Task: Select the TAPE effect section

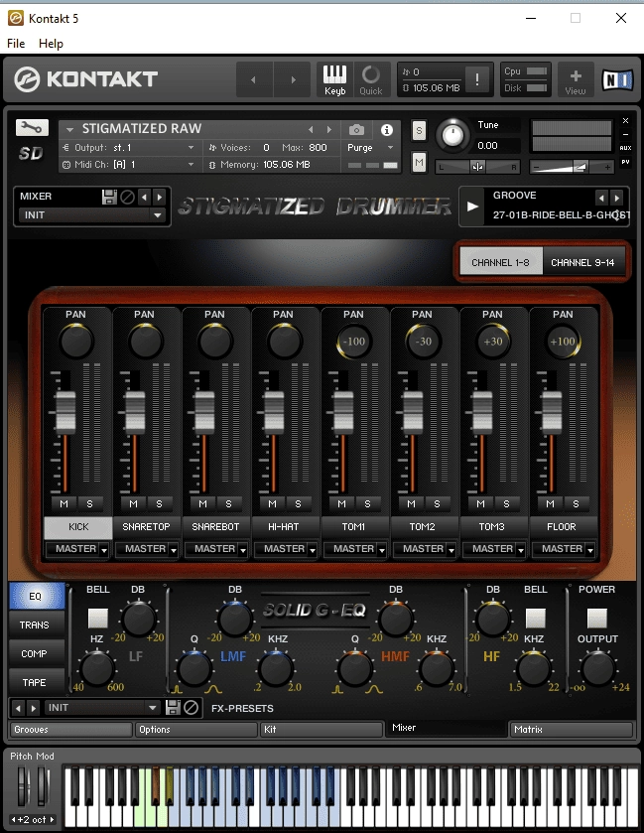Action: coord(35,682)
